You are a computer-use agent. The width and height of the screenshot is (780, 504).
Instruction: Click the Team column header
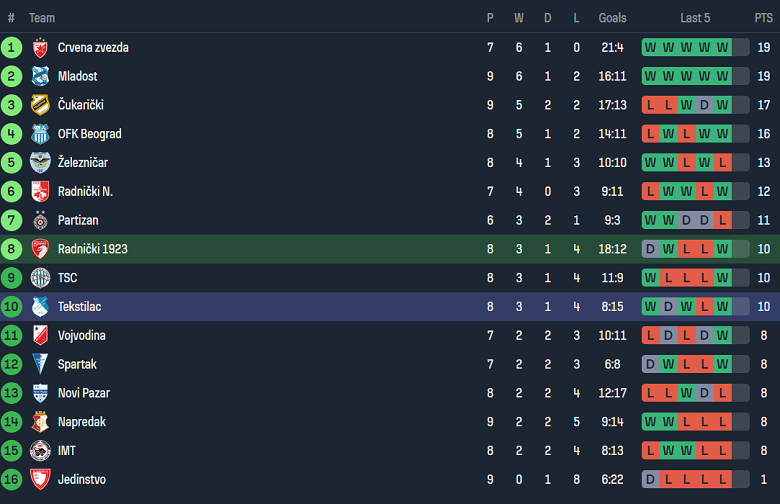pos(42,18)
